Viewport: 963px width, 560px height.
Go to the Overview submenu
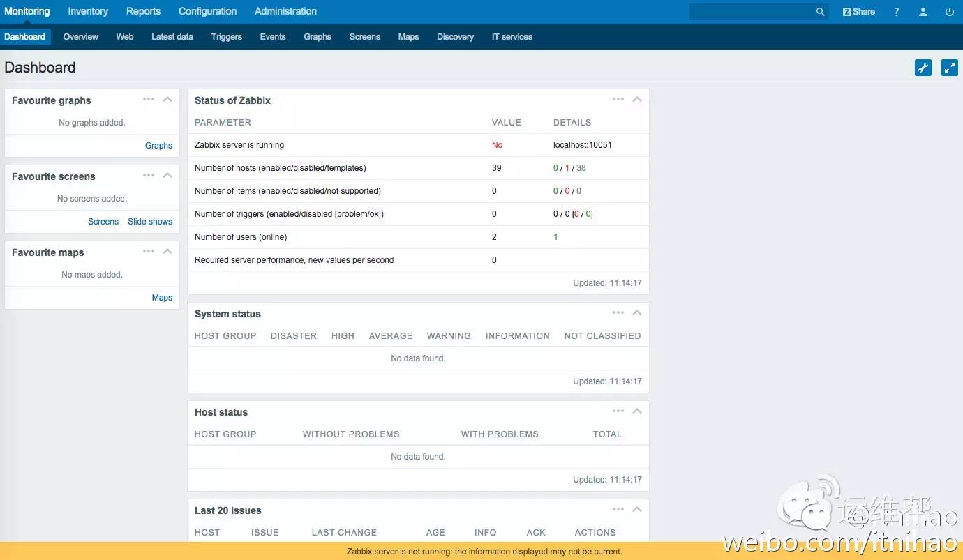81,37
